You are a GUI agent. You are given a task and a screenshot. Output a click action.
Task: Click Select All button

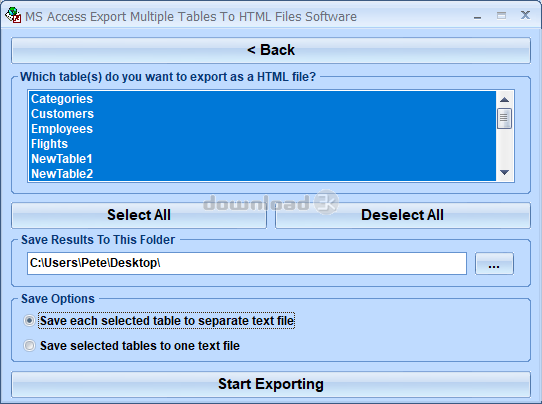tap(139, 215)
